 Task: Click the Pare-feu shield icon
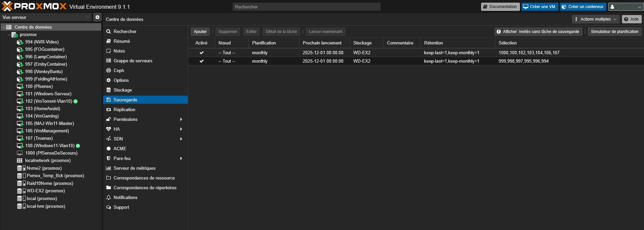pyautogui.click(x=109, y=159)
